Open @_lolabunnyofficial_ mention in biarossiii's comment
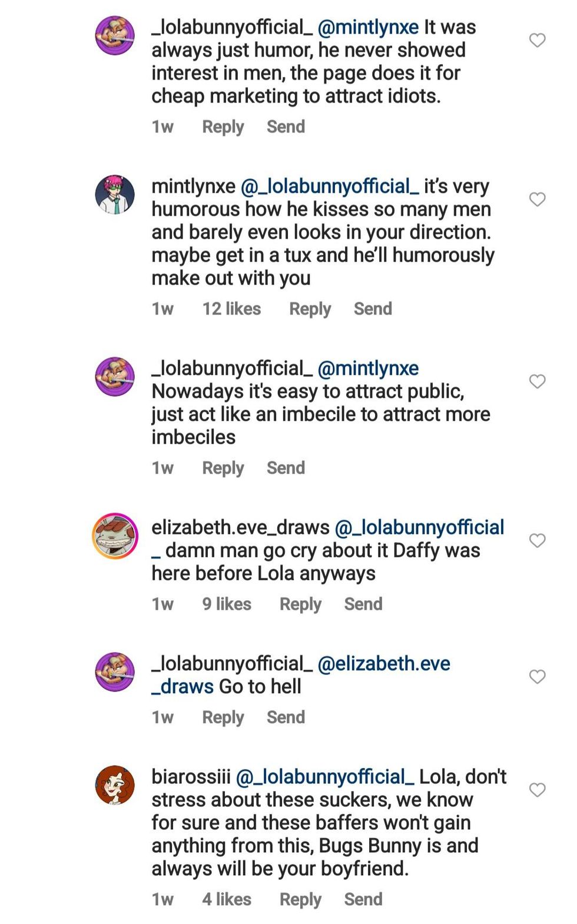577x924 pixels. point(324,777)
